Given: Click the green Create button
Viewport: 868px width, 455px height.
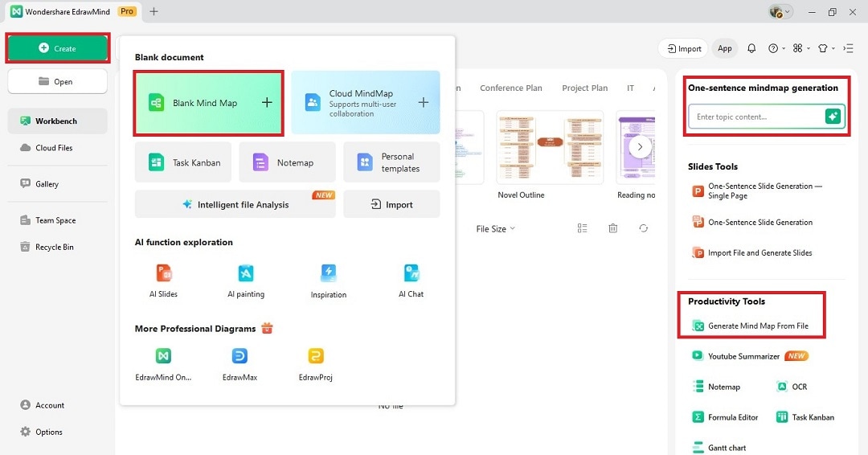Looking at the screenshot, I should coord(58,48).
